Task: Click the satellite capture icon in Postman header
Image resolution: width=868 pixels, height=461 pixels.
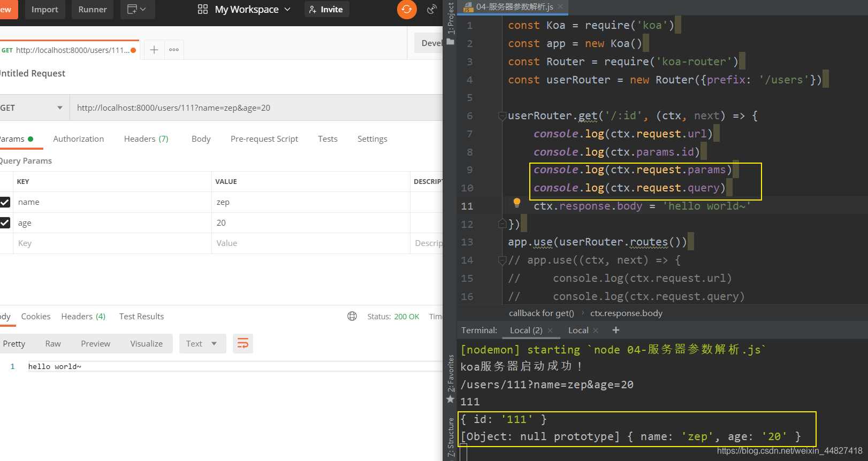Action: pos(431,9)
